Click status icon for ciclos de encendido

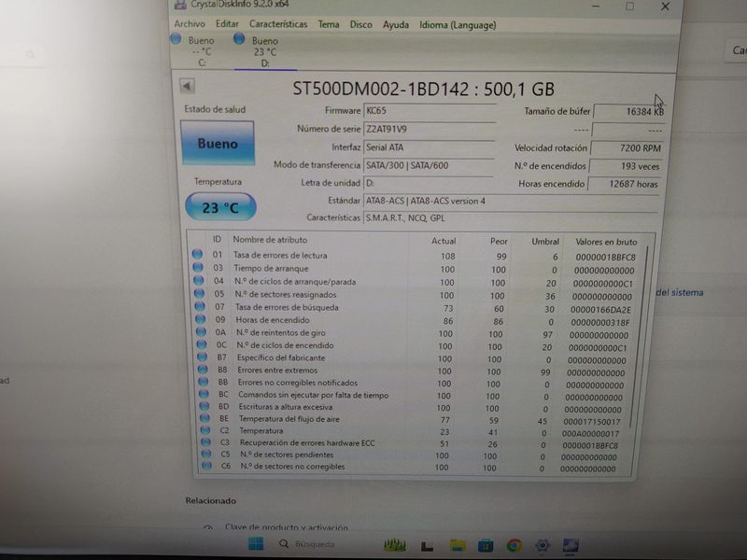[202, 344]
